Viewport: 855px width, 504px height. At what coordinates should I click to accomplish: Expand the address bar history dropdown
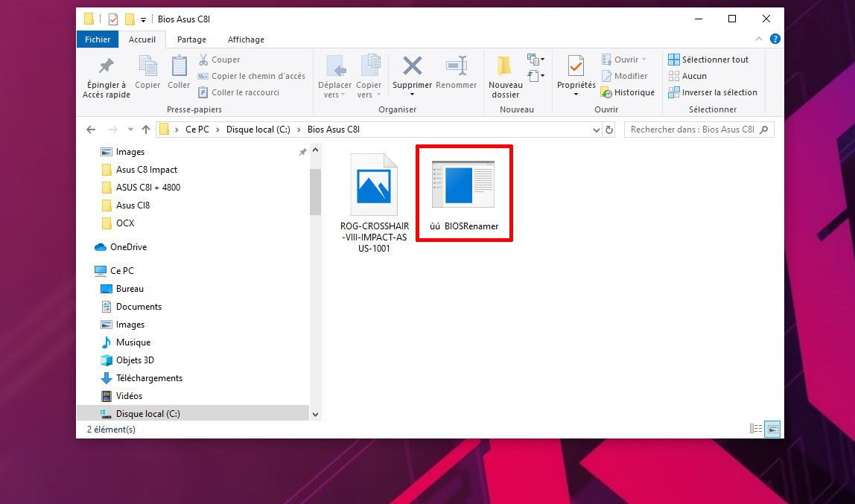coord(596,130)
